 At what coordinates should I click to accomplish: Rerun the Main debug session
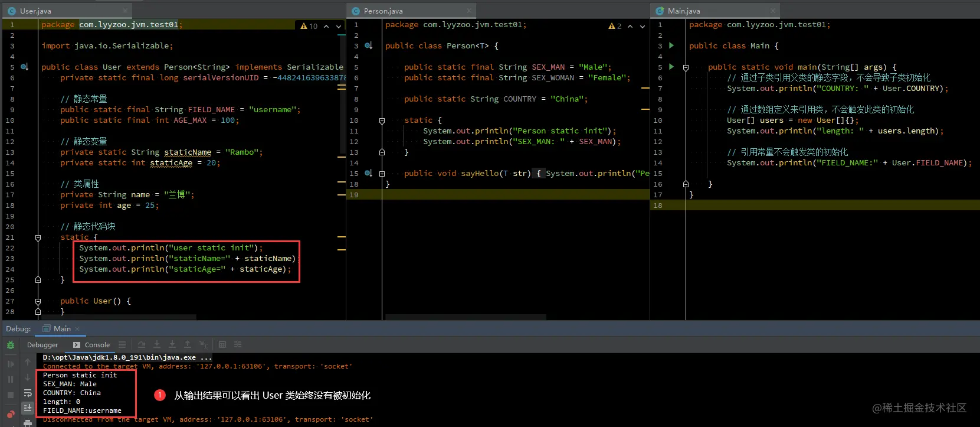(11, 345)
